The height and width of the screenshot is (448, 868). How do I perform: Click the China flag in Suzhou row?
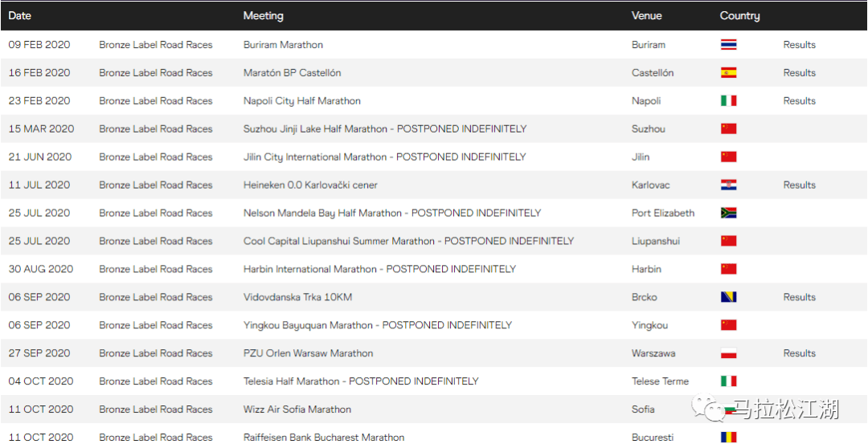(x=728, y=129)
